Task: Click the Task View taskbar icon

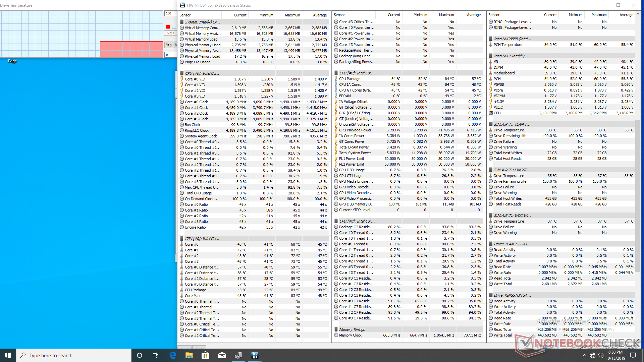Action: [156, 355]
